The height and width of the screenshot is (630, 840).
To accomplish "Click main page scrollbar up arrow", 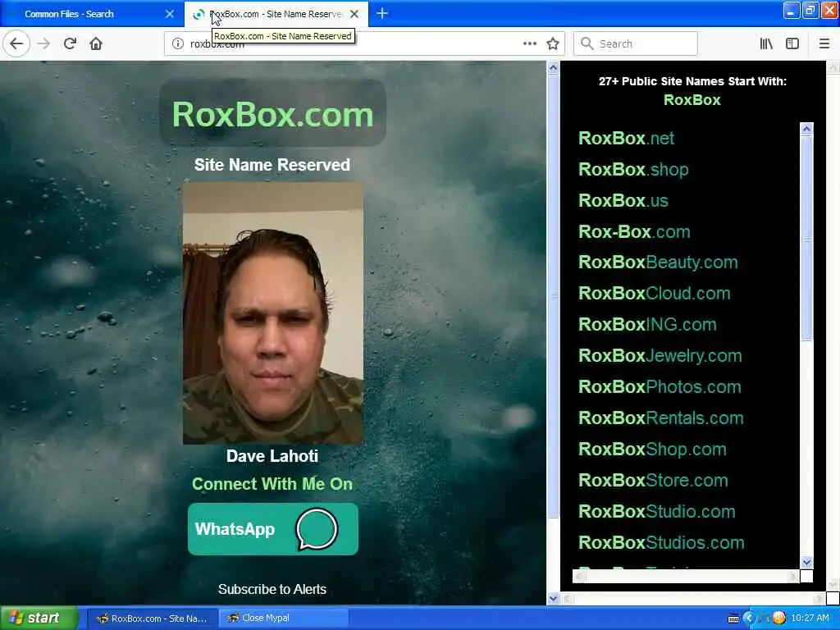I will click(x=553, y=67).
